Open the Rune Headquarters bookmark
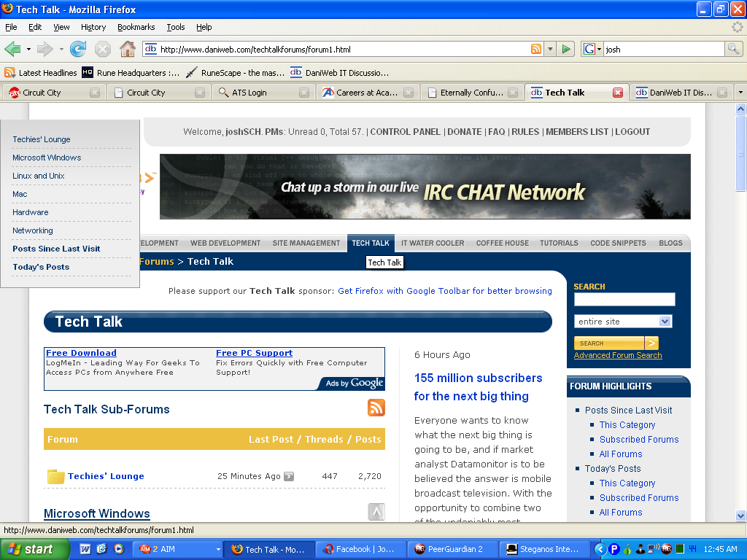The height and width of the screenshot is (560, 747). point(131,73)
